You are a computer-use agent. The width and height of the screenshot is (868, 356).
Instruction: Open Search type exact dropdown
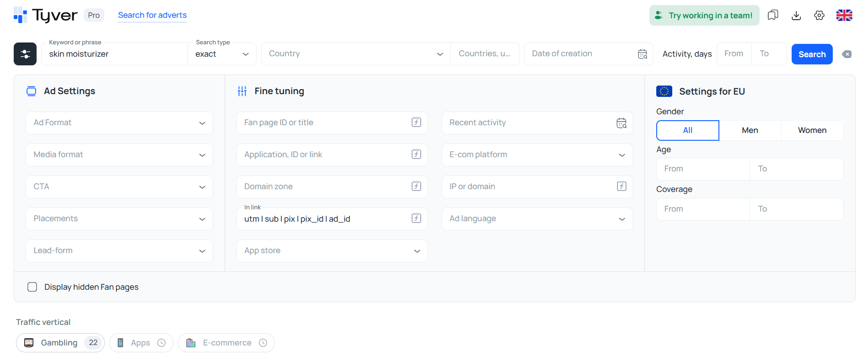click(222, 54)
